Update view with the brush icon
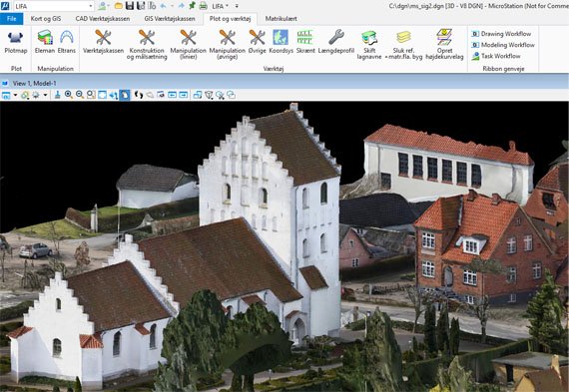This screenshot has width=569, height=392. pyautogui.click(x=57, y=95)
